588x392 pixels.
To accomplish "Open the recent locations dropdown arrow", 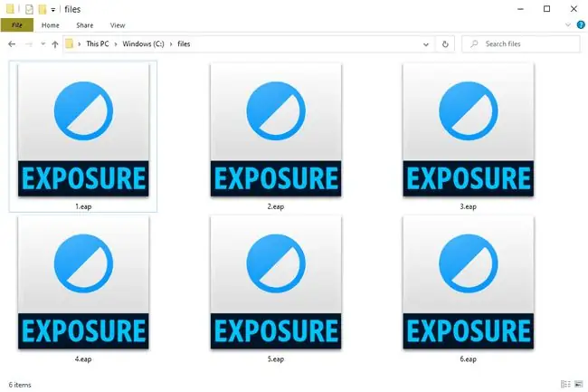I will [x=43, y=43].
